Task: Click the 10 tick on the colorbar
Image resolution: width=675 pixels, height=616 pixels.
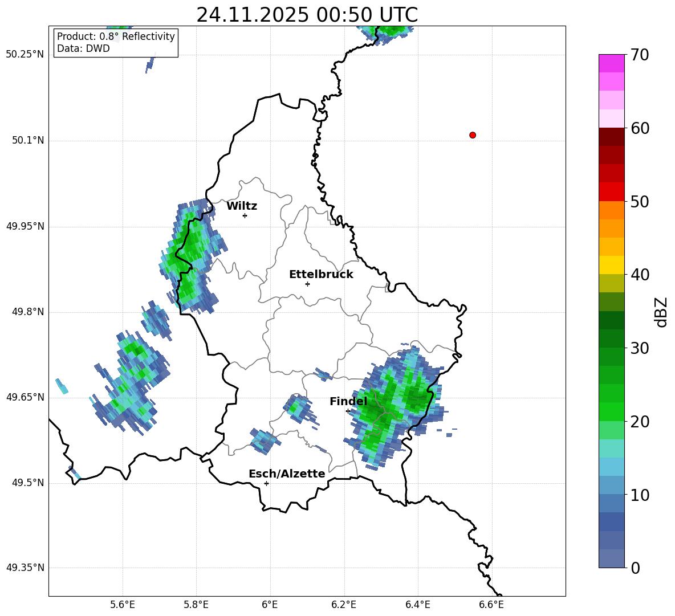Action: pos(639,495)
